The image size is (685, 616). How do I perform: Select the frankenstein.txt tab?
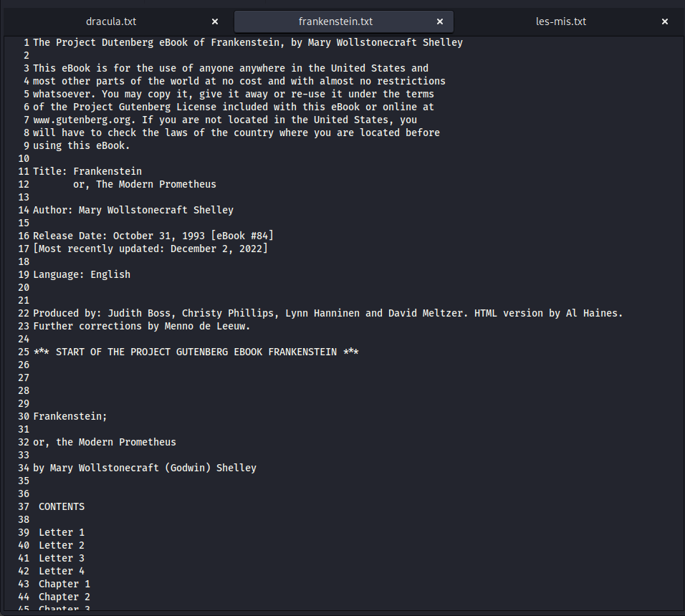tap(335, 21)
